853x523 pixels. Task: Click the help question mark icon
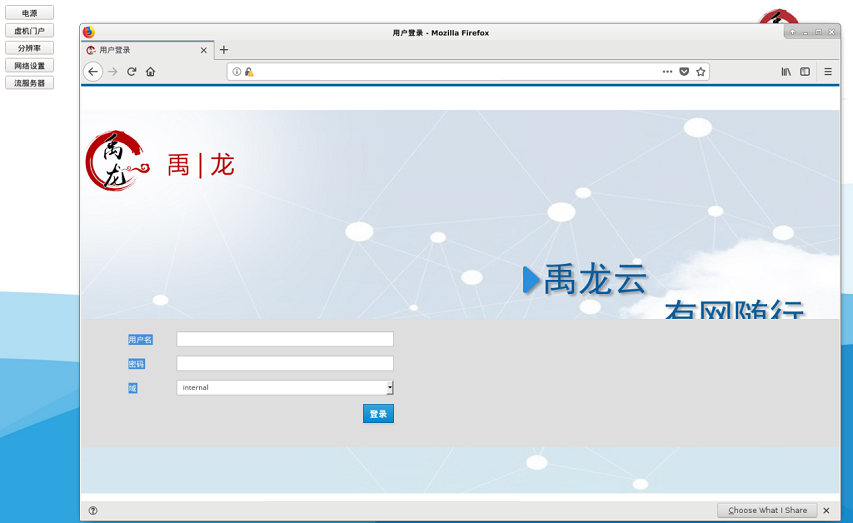click(93, 510)
